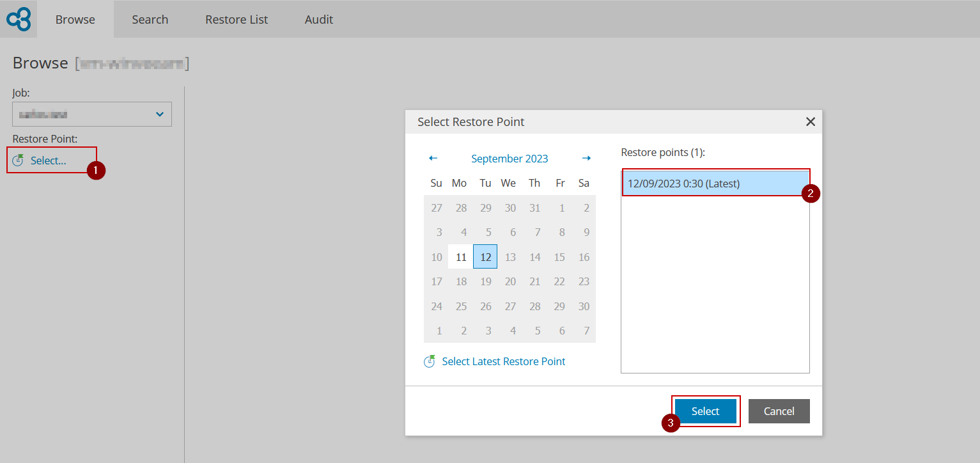The height and width of the screenshot is (463, 980).
Task: Click the application logo icon
Action: pyautogui.click(x=19, y=19)
